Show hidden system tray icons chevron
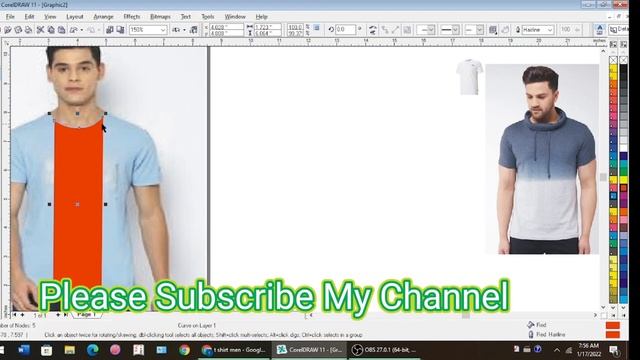 [x=557, y=350]
